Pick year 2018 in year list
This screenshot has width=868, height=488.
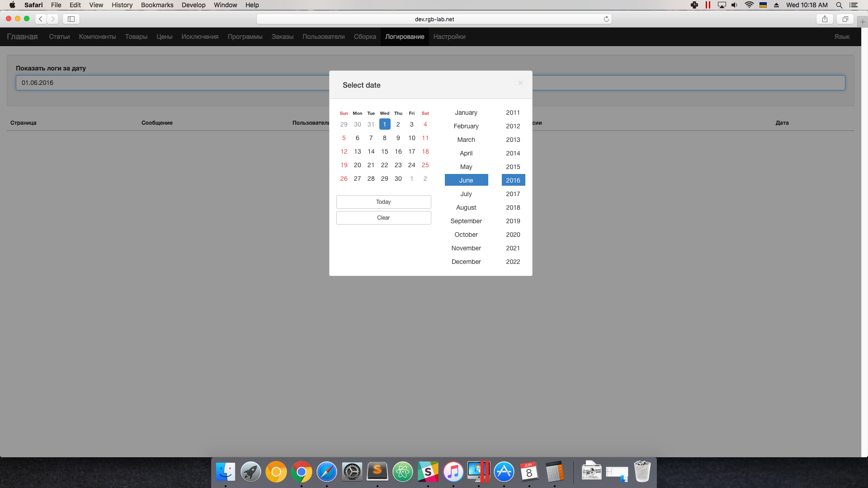pos(513,207)
